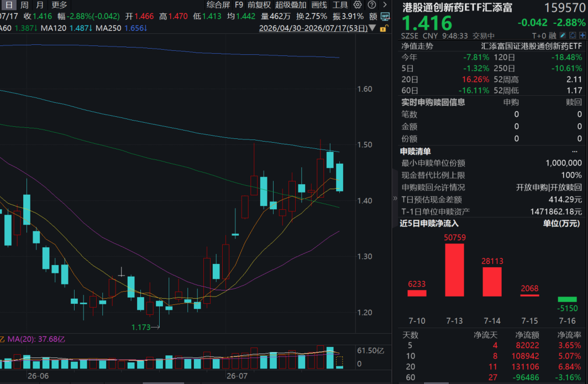Click the pencil note icon

tap(563, 35)
